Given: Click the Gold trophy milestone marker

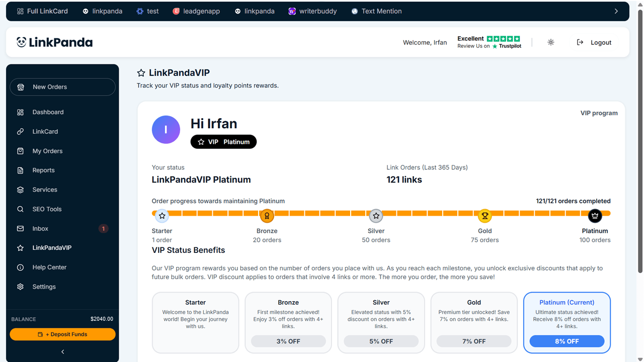Looking at the screenshot, I should pyautogui.click(x=485, y=216).
